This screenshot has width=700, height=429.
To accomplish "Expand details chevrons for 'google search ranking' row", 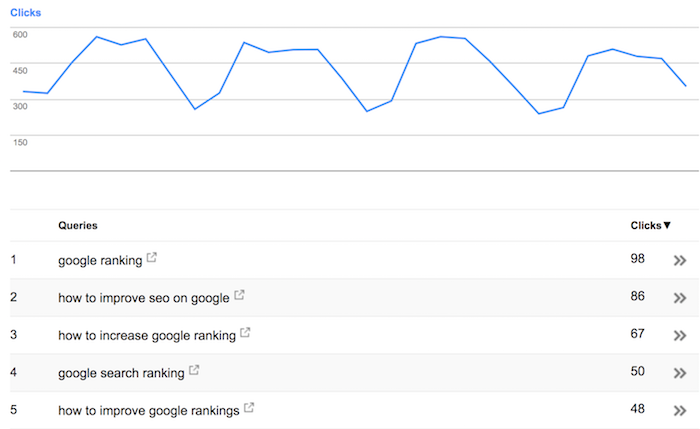I will coord(679,373).
